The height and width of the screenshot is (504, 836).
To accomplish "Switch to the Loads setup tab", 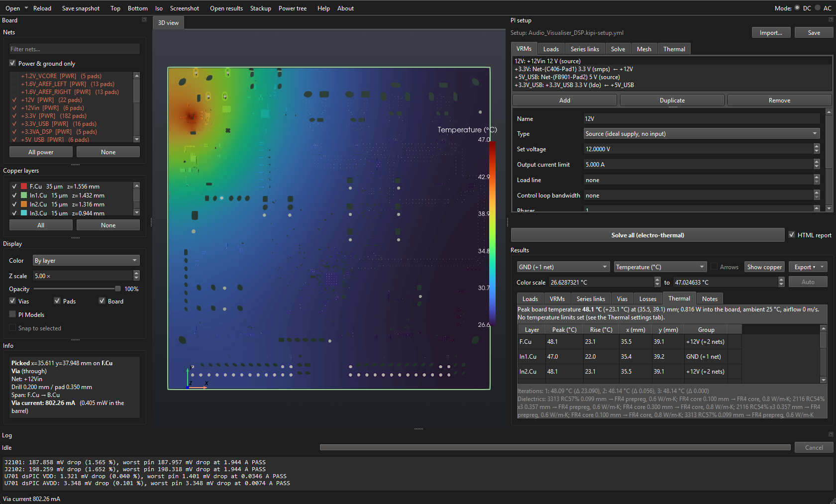I will pyautogui.click(x=551, y=49).
